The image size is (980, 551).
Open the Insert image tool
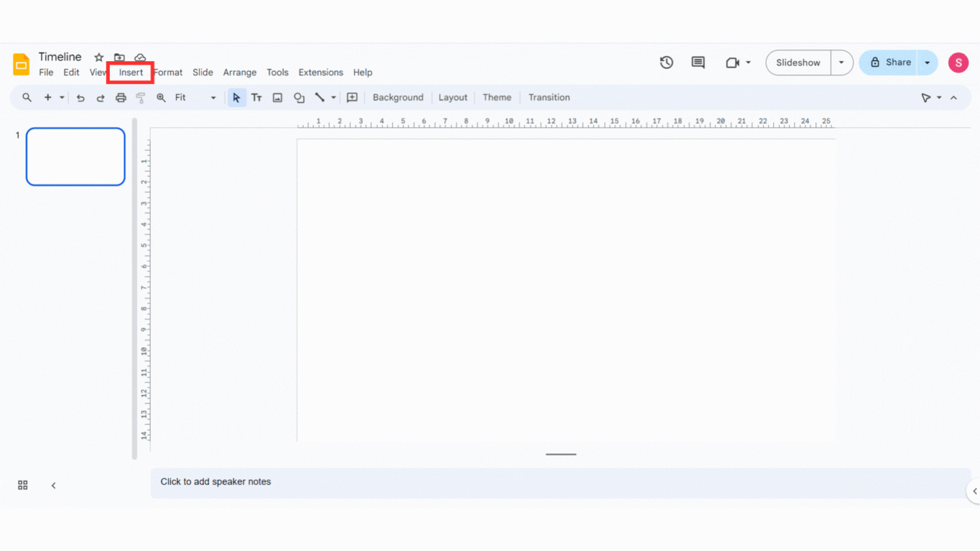coord(277,97)
